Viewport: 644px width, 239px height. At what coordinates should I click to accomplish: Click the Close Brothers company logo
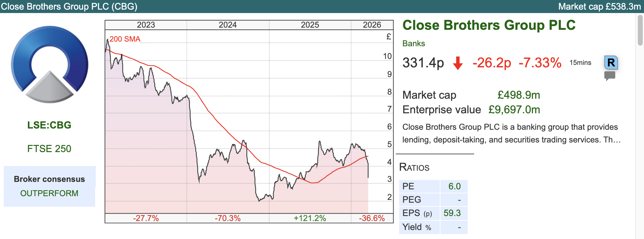pos(50,65)
